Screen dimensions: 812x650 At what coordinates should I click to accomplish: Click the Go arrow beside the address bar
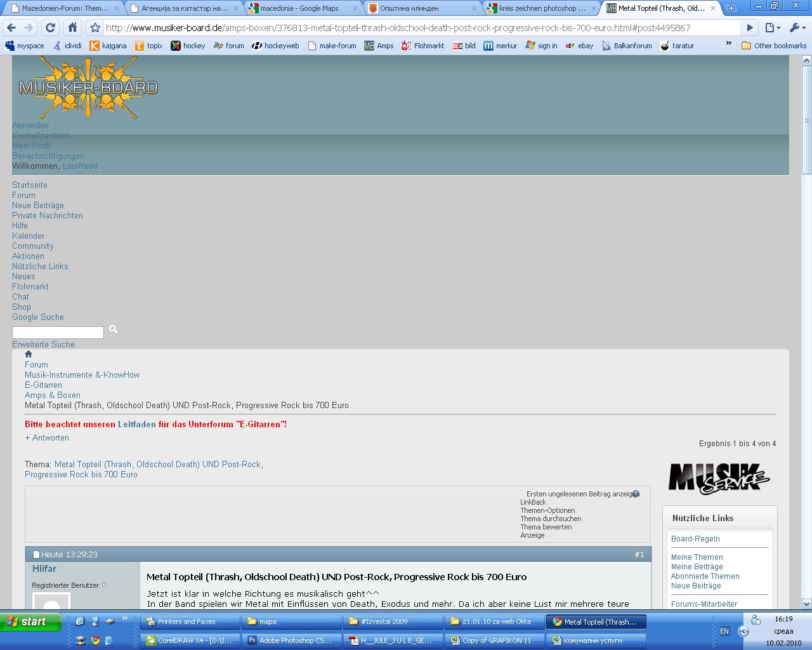pos(750,28)
